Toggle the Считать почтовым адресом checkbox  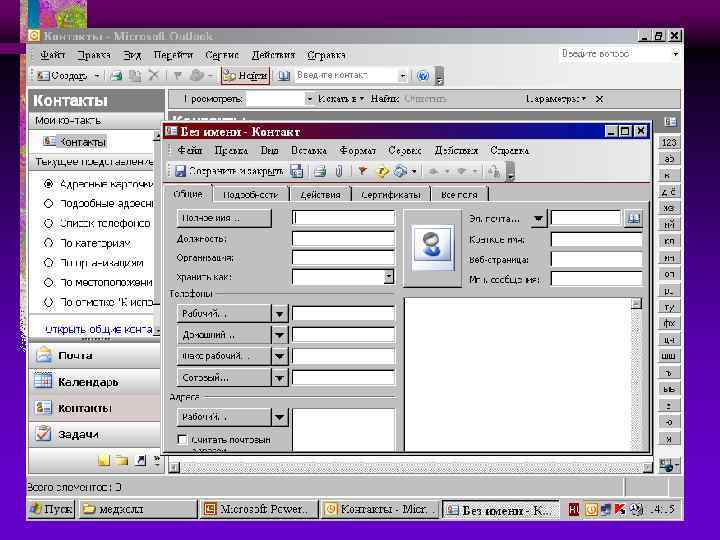click(x=182, y=439)
